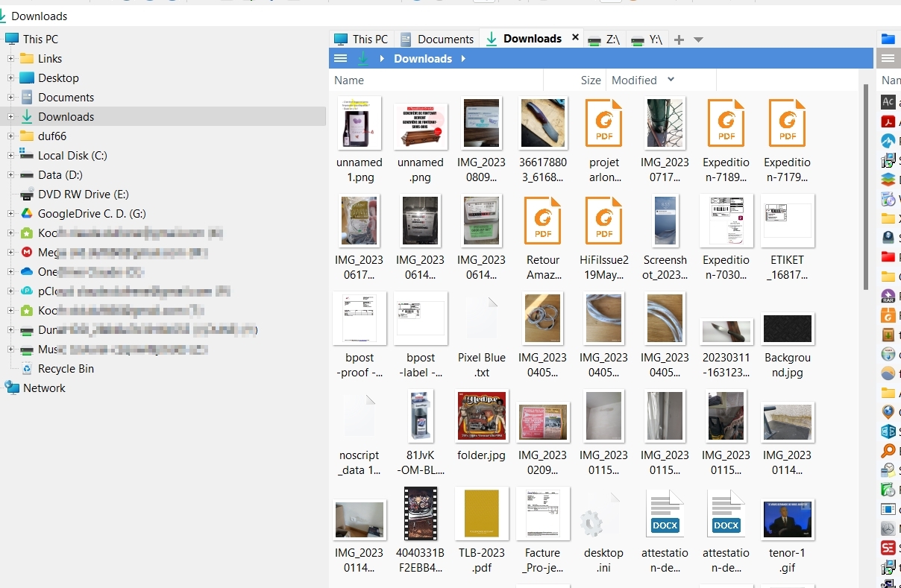Select the 4040331BF2EBB4 film strip icon
The image size is (901, 588).
coord(421,513)
